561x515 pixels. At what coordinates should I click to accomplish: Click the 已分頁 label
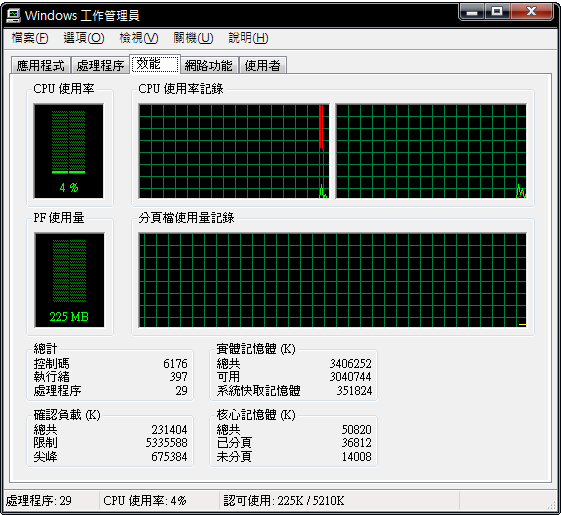(x=234, y=443)
